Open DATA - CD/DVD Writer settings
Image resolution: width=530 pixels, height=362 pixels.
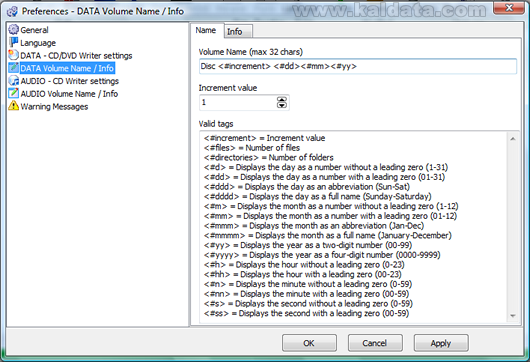tap(76, 55)
